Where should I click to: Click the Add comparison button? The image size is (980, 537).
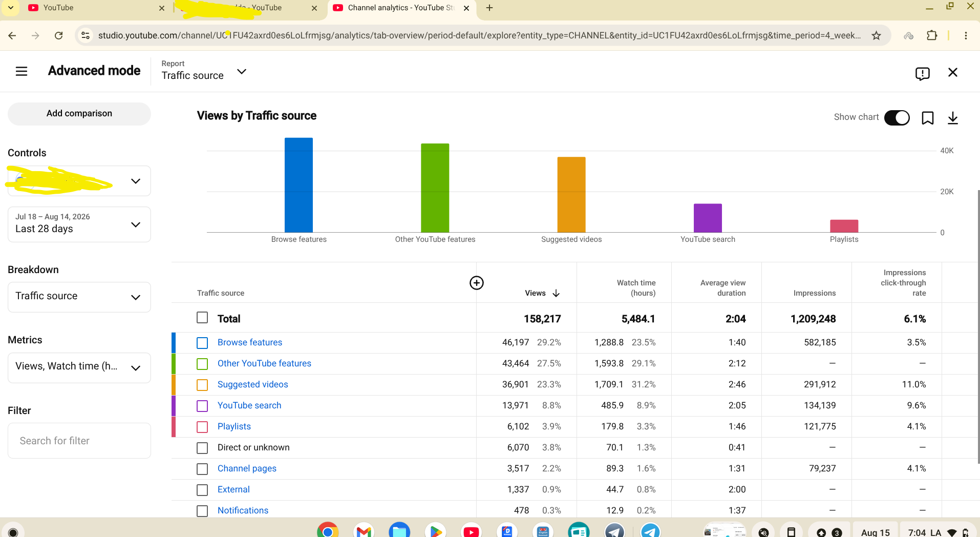click(79, 113)
